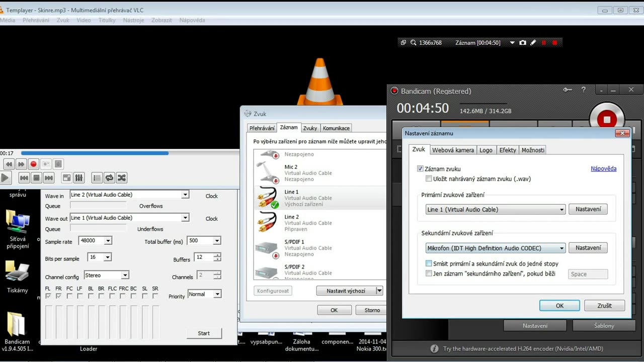Switch to Přehrávání tab in Zvuk
Image resolution: width=644 pixels, height=362 pixels.
tap(262, 128)
